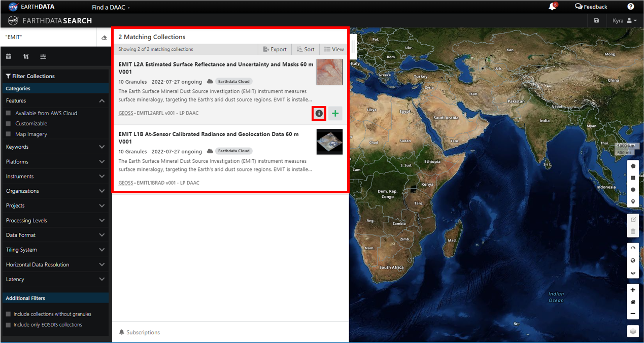The height and width of the screenshot is (343, 644).
Task: Collapse the Features filter section
Action: pos(55,100)
